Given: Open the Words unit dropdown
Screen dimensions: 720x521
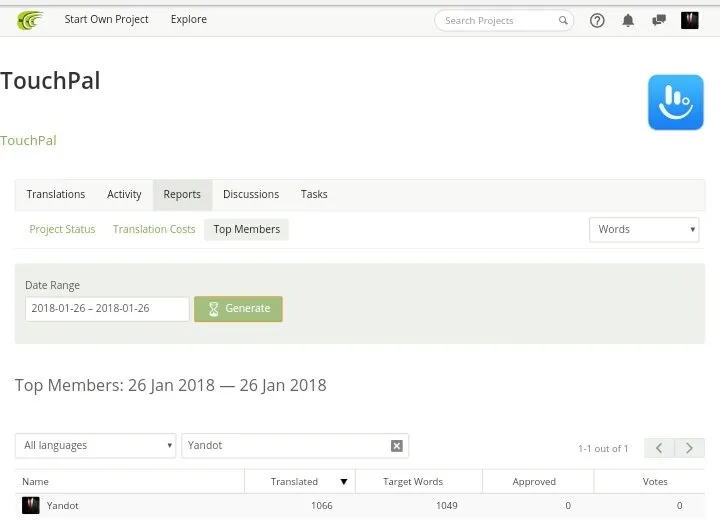Looking at the screenshot, I should [644, 230].
